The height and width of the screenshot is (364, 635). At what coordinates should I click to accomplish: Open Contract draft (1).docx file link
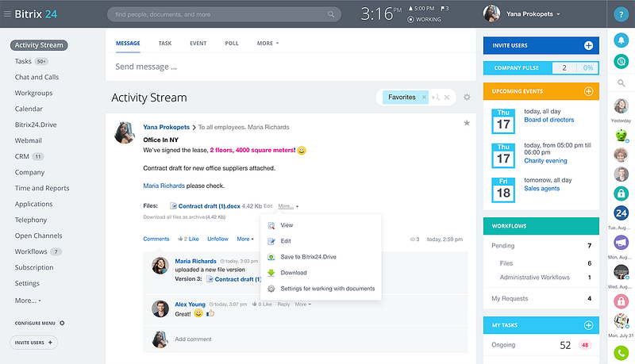point(209,206)
